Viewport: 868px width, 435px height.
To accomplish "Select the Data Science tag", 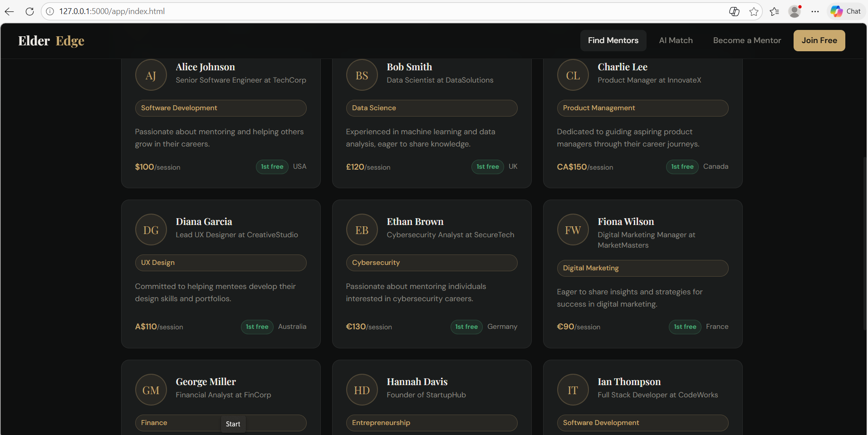I will [x=432, y=108].
